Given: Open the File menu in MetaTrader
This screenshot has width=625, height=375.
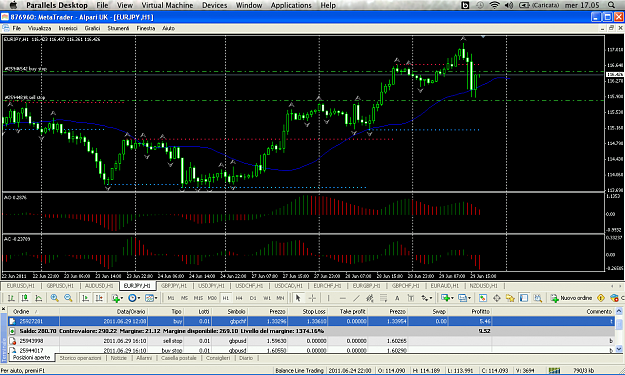Looking at the screenshot, I should (17, 28).
